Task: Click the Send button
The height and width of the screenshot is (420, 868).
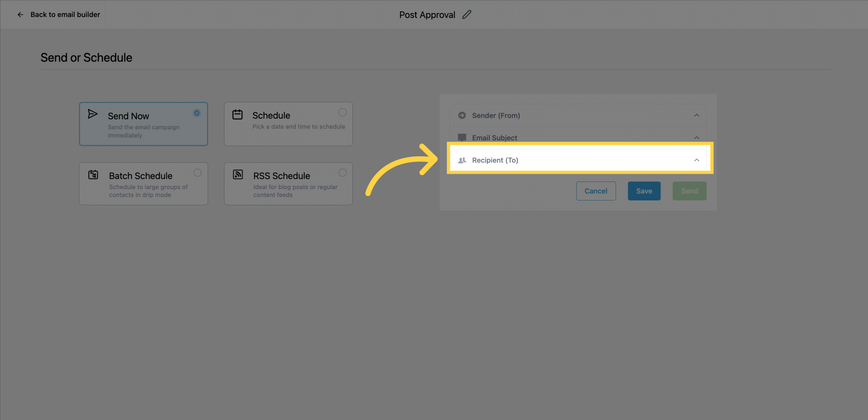Action: click(689, 190)
